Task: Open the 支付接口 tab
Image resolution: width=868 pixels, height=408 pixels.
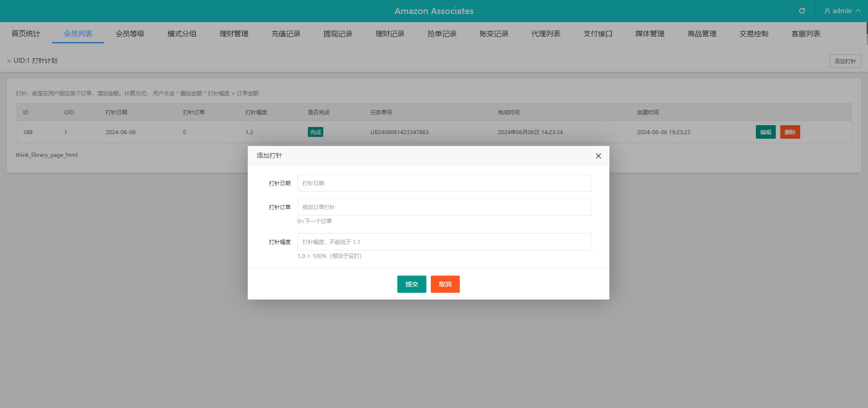Action: click(598, 34)
